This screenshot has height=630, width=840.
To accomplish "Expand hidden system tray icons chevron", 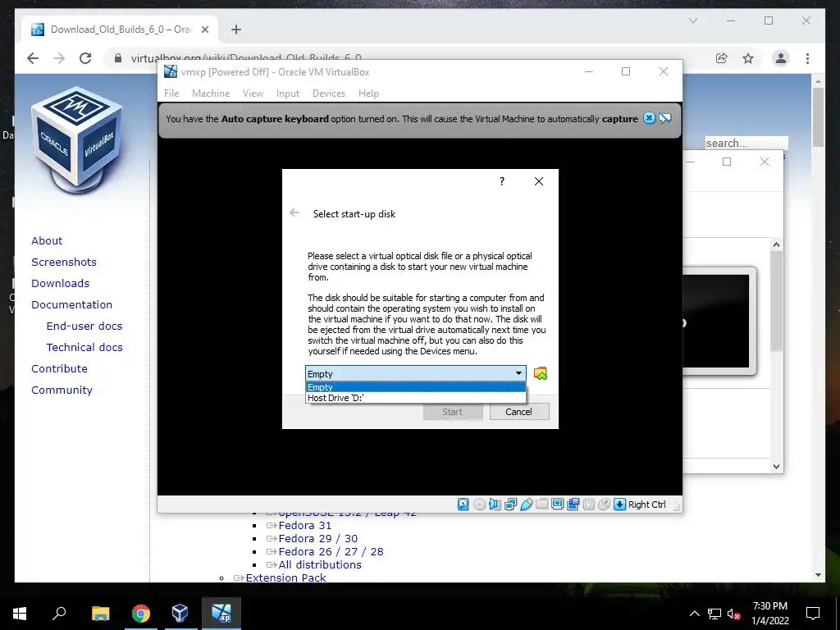I will [x=694, y=614].
